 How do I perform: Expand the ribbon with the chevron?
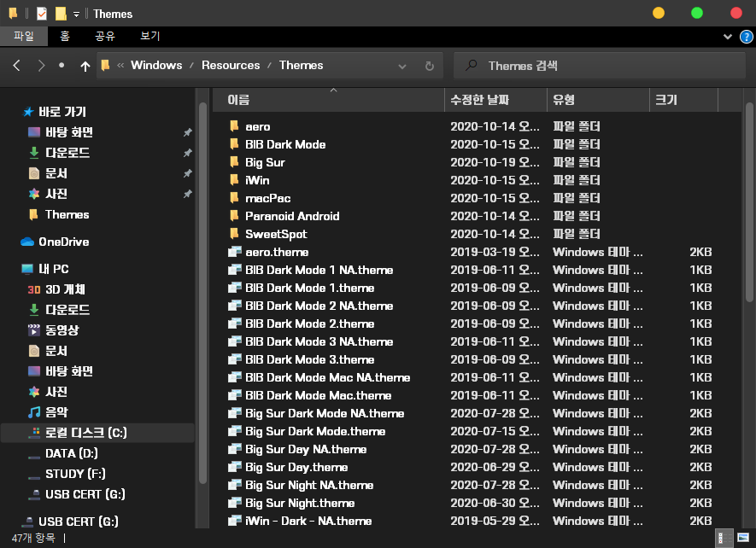pyautogui.click(x=728, y=37)
